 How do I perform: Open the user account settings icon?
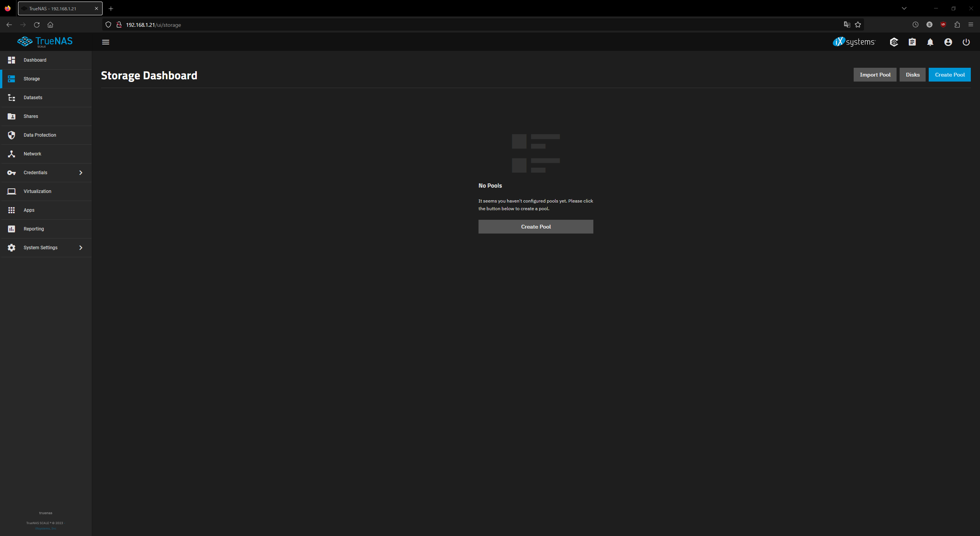[948, 42]
